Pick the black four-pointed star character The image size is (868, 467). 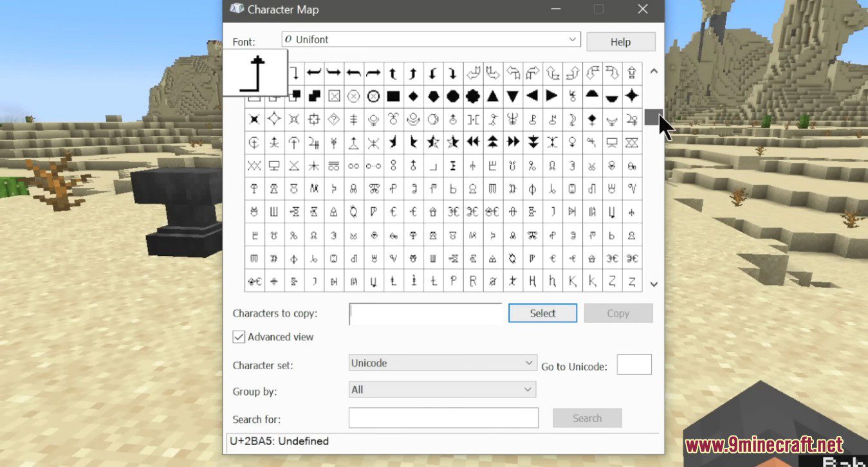(x=632, y=96)
